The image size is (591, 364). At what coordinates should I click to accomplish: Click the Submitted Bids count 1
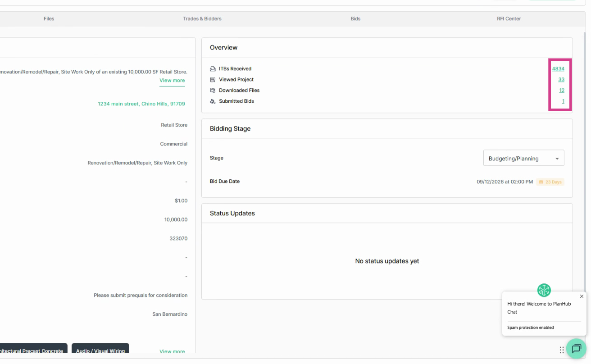563,101
